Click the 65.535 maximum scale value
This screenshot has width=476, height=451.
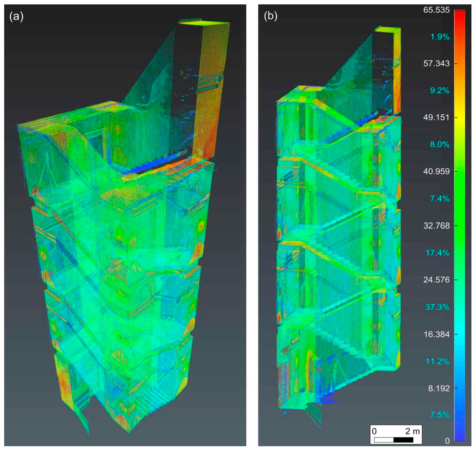coord(436,10)
